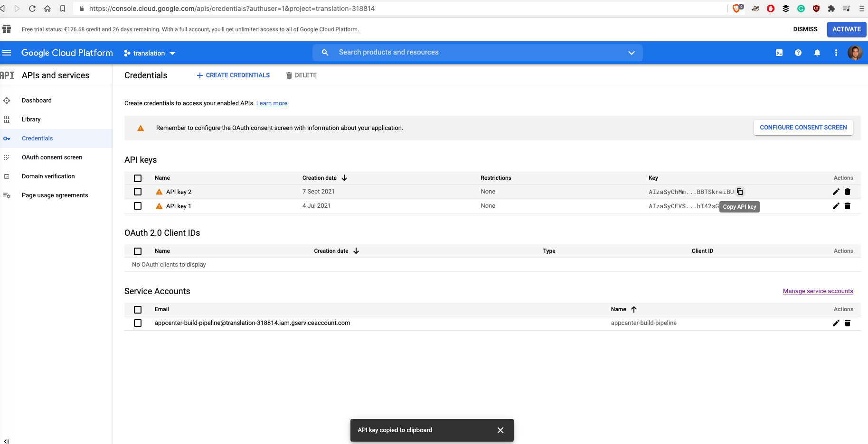Viewport: 868px width, 444px height.
Task: Sort OAuth clients by creation date arrow
Action: [356, 251]
